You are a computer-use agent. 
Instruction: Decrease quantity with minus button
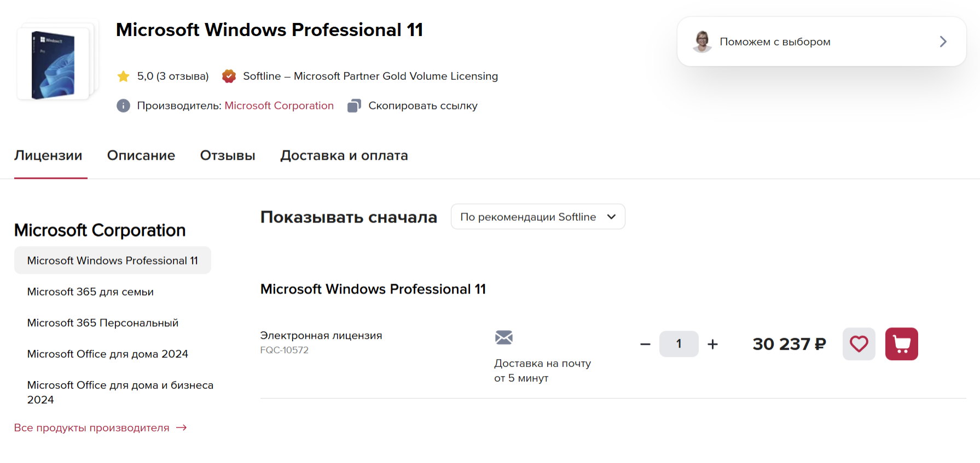coord(645,344)
